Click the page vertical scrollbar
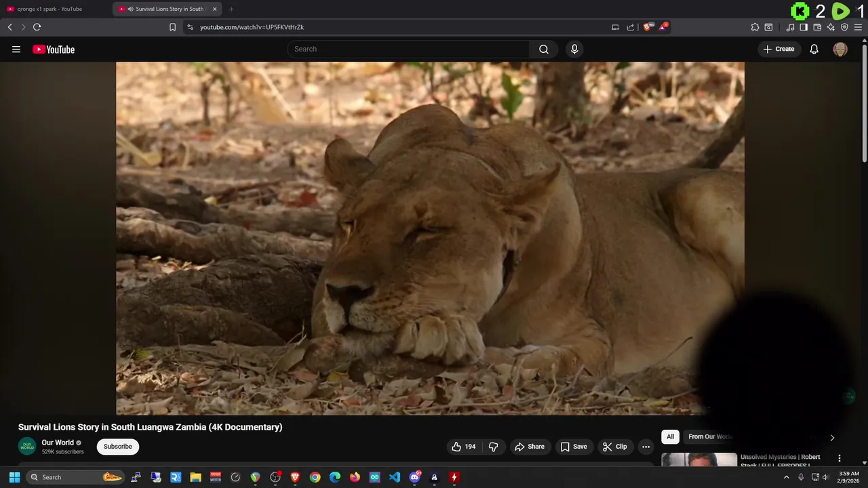This screenshot has width=868, height=488. coord(864,102)
